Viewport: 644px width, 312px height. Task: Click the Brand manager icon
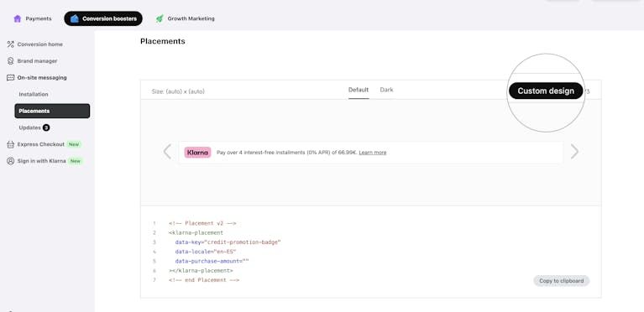coord(11,60)
